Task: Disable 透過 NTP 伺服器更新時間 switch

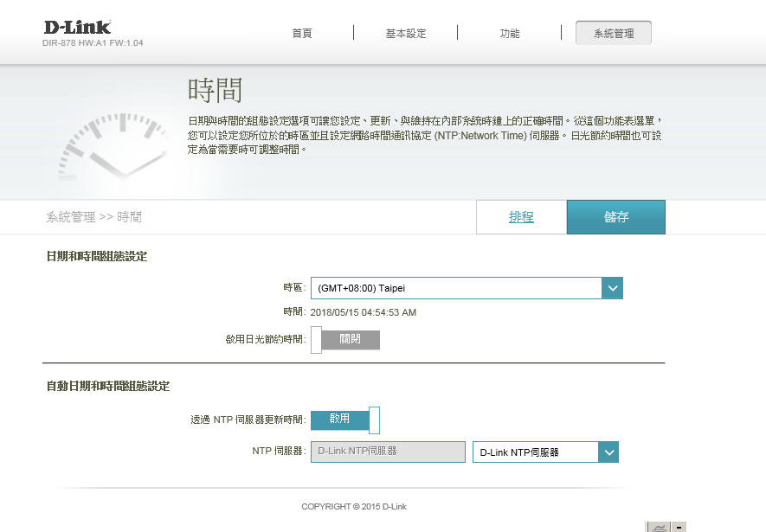Action: coord(345,420)
